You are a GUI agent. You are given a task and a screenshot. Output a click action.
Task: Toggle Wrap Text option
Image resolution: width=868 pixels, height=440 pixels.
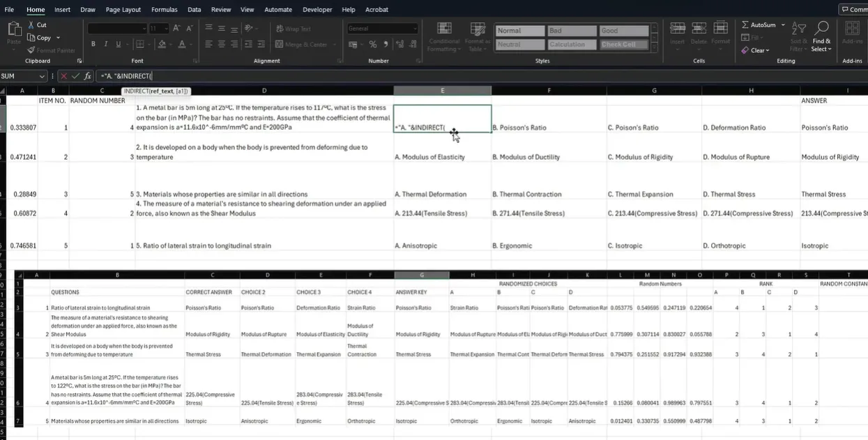click(x=294, y=29)
